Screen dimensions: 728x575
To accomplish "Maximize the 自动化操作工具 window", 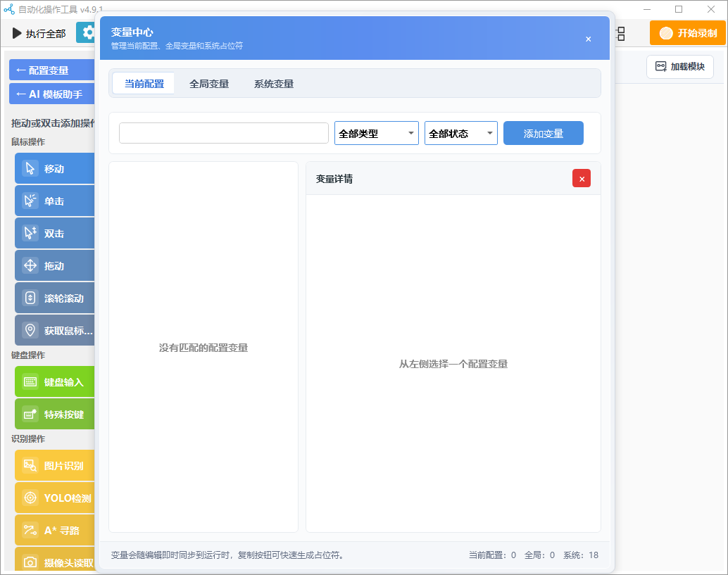I will 679,9.
